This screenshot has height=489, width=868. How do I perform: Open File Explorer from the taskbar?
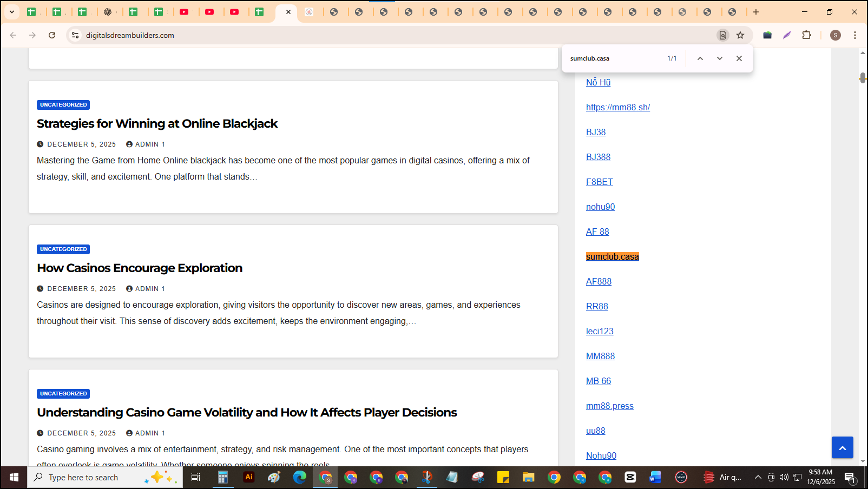(528, 477)
